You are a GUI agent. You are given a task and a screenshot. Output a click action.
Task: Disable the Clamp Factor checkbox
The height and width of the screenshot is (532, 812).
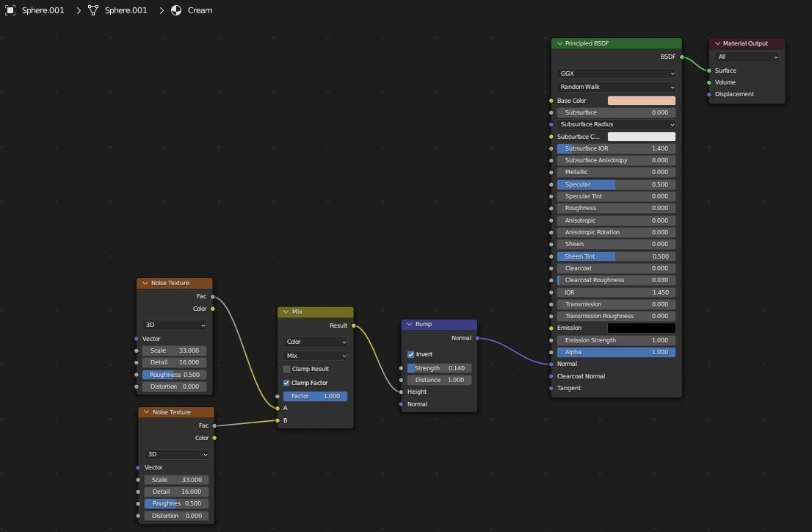pyautogui.click(x=286, y=383)
